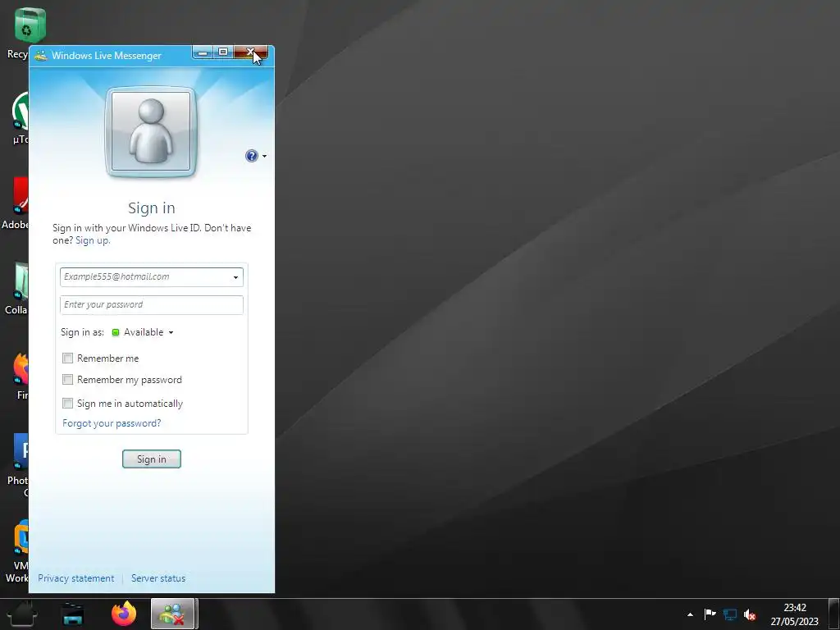The height and width of the screenshot is (630, 840).
Task: Enable the Remember me checkbox
Action: point(67,358)
